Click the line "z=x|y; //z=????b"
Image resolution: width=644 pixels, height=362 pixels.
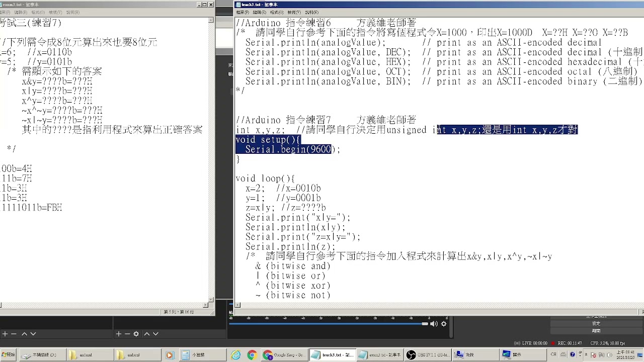click(x=285, y=208)
